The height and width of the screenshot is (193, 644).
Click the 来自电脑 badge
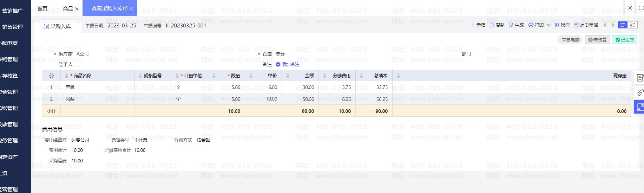570,40
